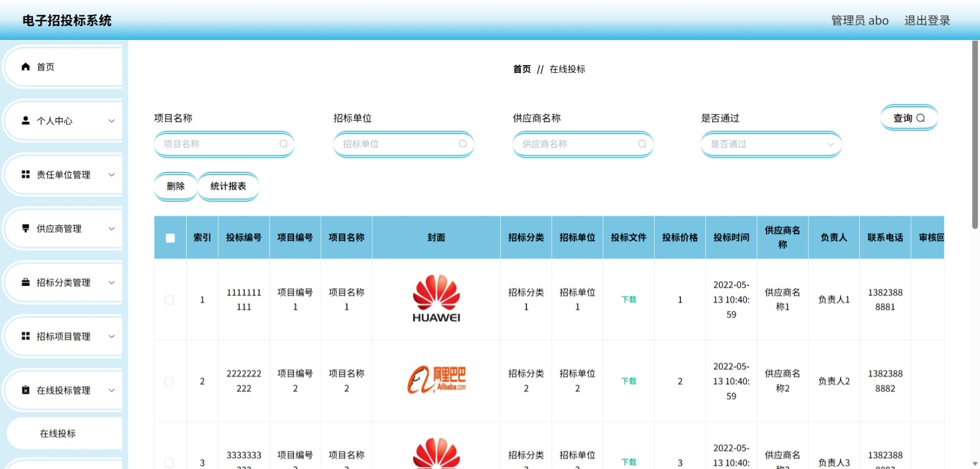Viewport: 980px width, 469px height.
Task: Click the person icon for 个人中心
Action: [x=26, y=121]
